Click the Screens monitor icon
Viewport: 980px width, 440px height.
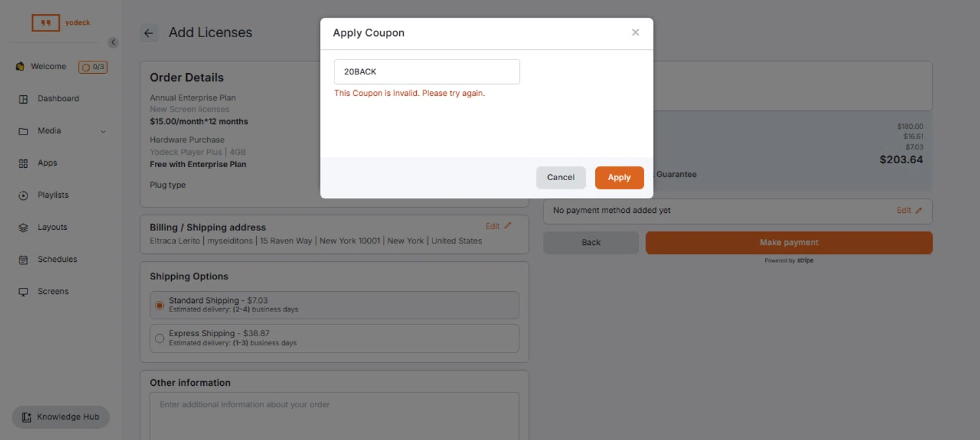coord(24,292)
